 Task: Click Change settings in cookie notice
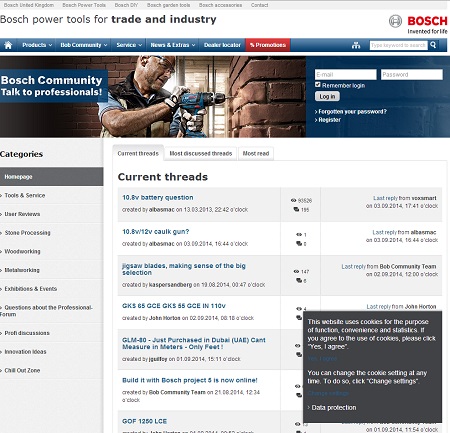coord(328,393)
